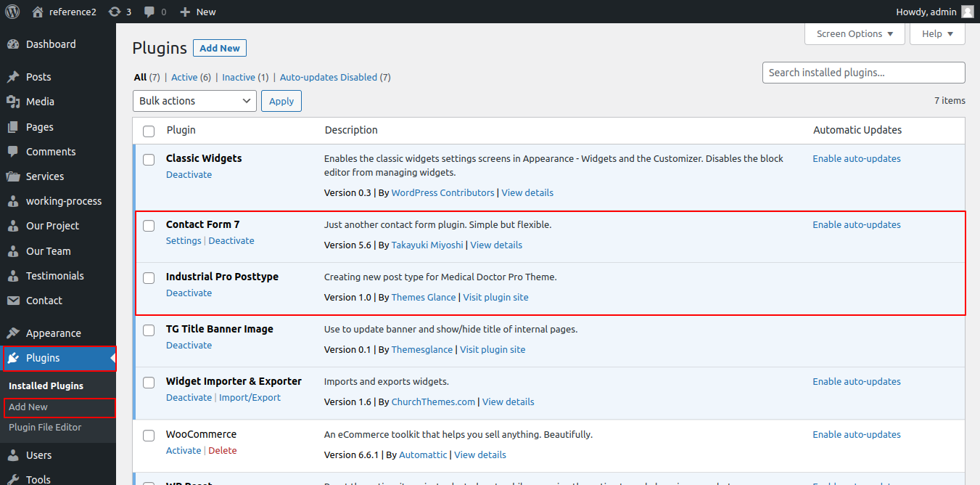This screenshot has height=485, width=980.
Task: Open the Bulk actions dropdown
Action: [194, 101]
